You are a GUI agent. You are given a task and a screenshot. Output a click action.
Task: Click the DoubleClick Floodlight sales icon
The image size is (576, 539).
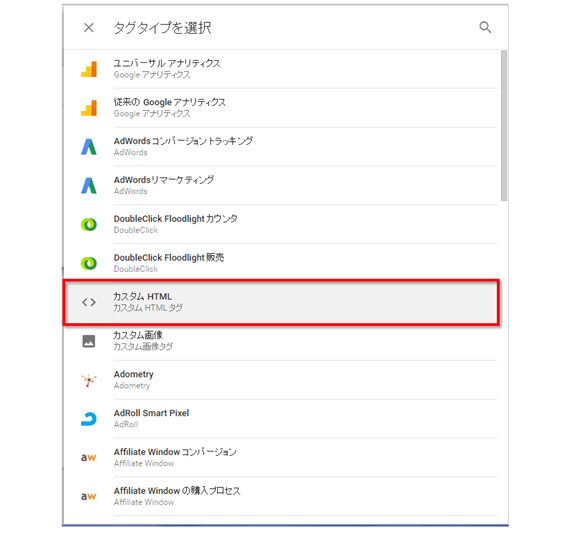tap(89, 263)
